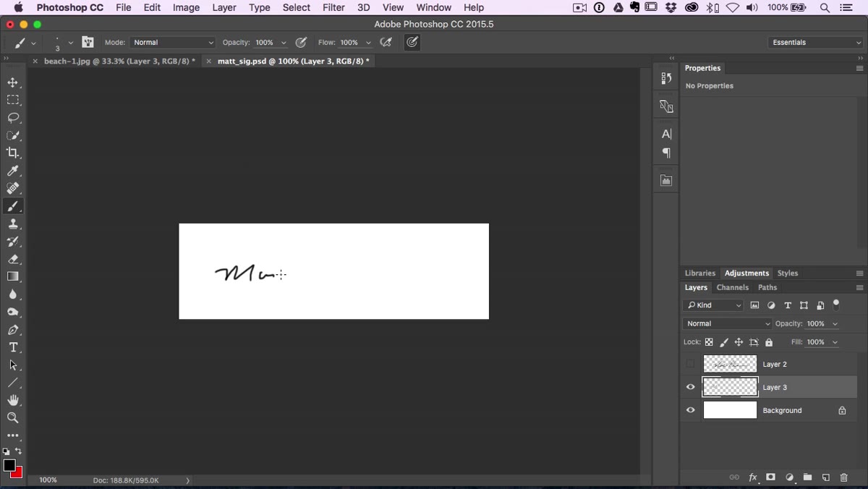Select the Hand tool
The height and width of the screenshot is (489, 868).
[x=13, y=400]
